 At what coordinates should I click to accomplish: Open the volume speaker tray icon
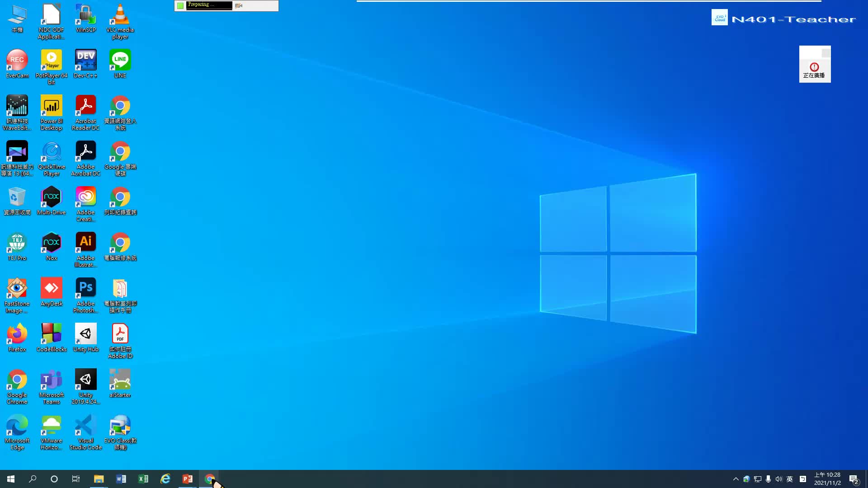778,479
